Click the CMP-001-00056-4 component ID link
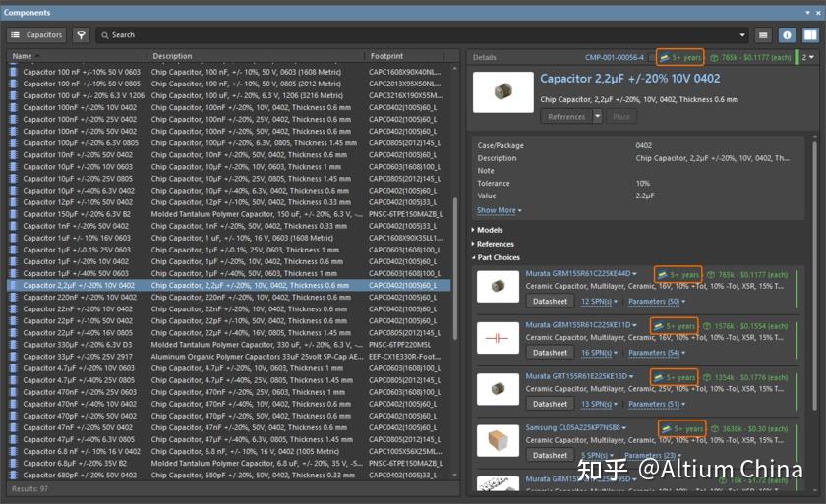This screenshot has width=826, height=504. (x=615, y=57)
